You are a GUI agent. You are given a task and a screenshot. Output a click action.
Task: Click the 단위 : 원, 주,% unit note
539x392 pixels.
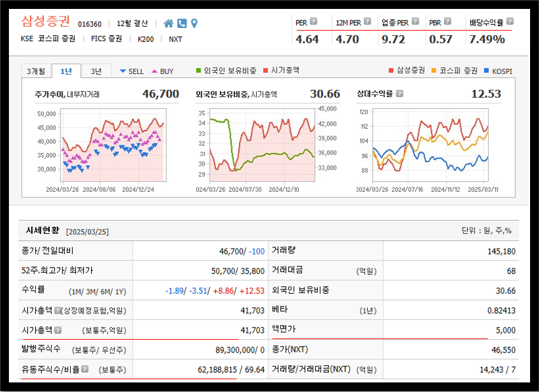[487, 231]
